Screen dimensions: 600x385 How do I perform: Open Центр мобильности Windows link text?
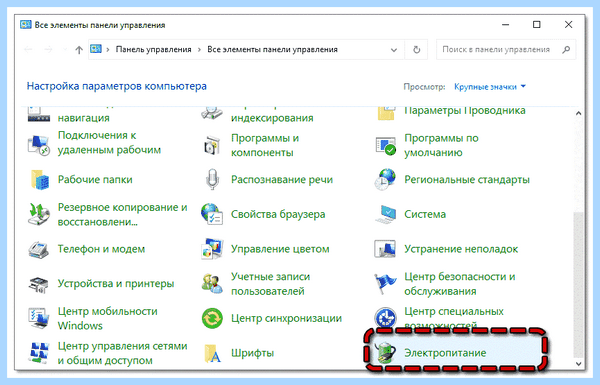coord(108,318)
